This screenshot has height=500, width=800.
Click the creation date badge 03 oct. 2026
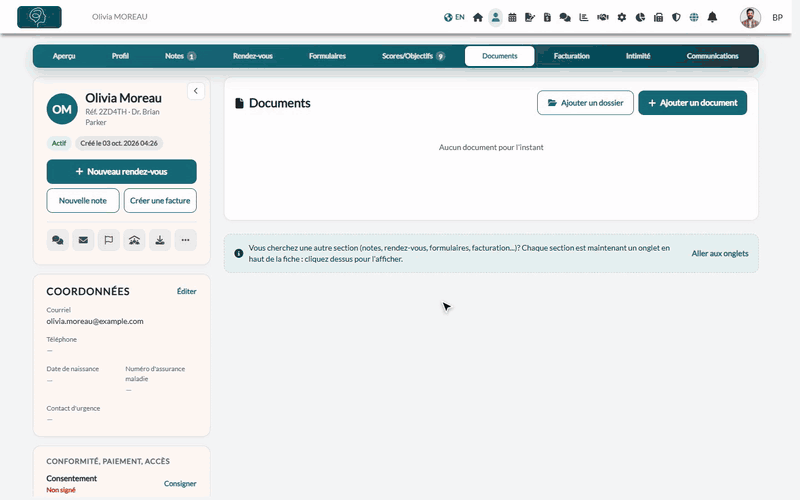[119, 143]
